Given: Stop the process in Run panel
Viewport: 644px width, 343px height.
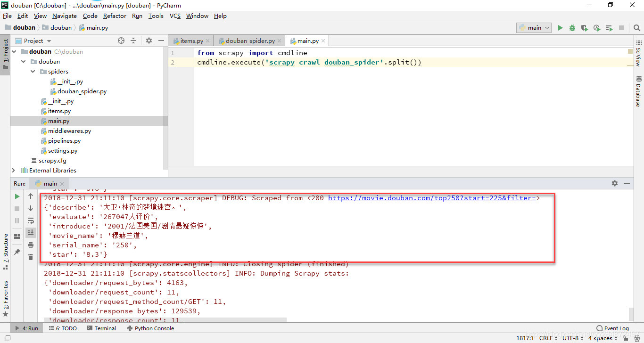Looking at the screenshot, I should coord(17,208).
